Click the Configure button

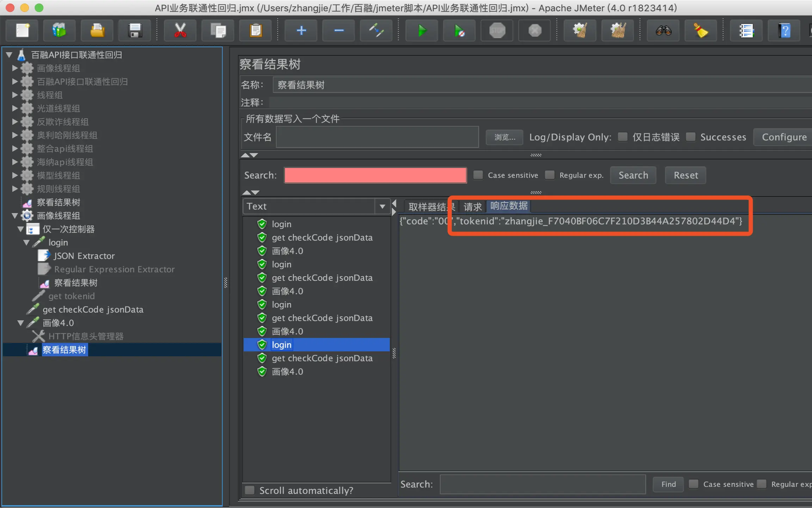[x=784, y=137]
